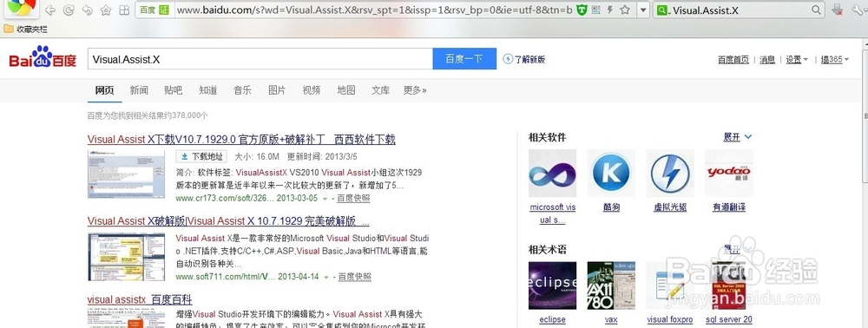Open the 消息 link
The width and height of the screenshot is (868, 328).
[x=766, y=60]
